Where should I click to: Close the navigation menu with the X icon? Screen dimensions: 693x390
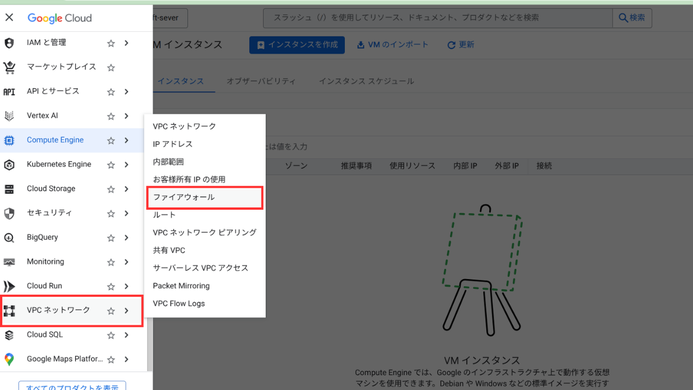point(9,18)
